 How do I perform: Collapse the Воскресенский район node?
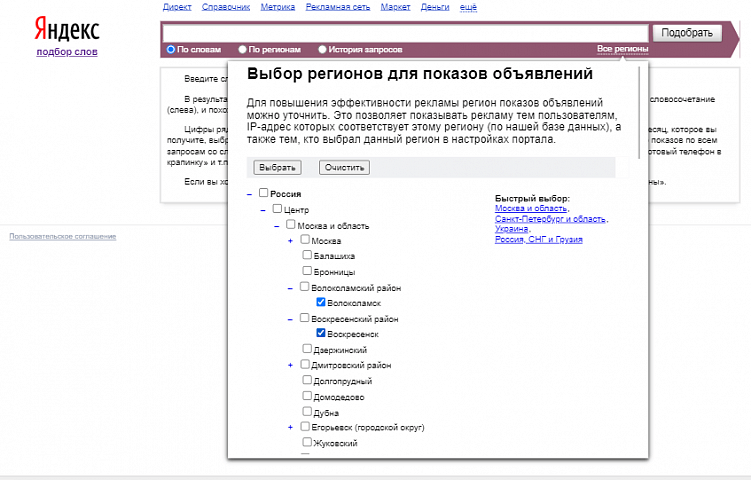point(290,320)
